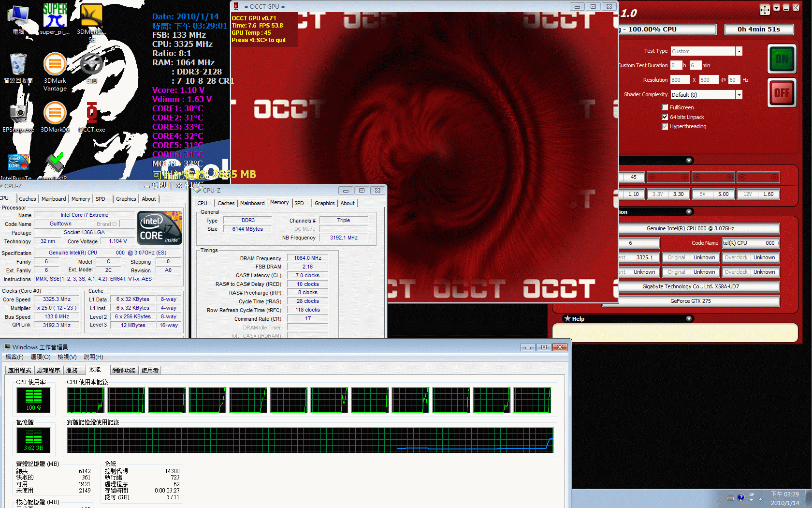Open SPD tab in front CPU-Z window
812x508 pixels.
pos(299,203)
